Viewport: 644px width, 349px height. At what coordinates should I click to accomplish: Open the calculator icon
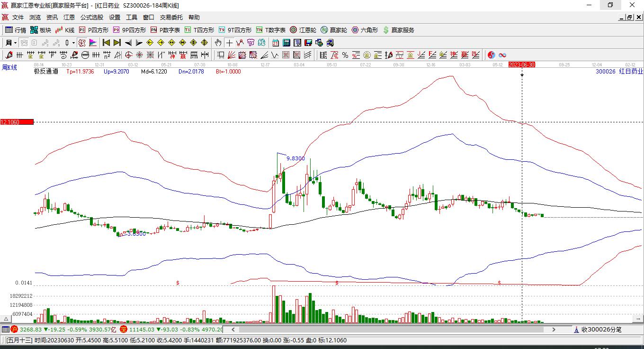(x=286, y=43)
